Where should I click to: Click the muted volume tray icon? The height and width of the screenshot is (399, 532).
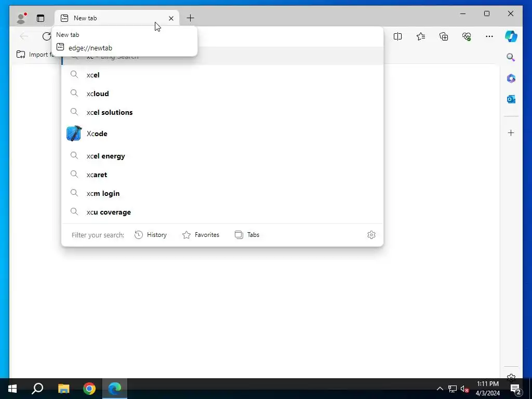(465, 389)
